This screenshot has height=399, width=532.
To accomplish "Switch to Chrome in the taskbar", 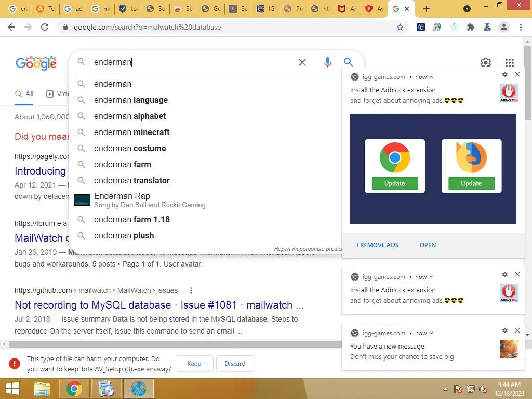I will point(74,389).
